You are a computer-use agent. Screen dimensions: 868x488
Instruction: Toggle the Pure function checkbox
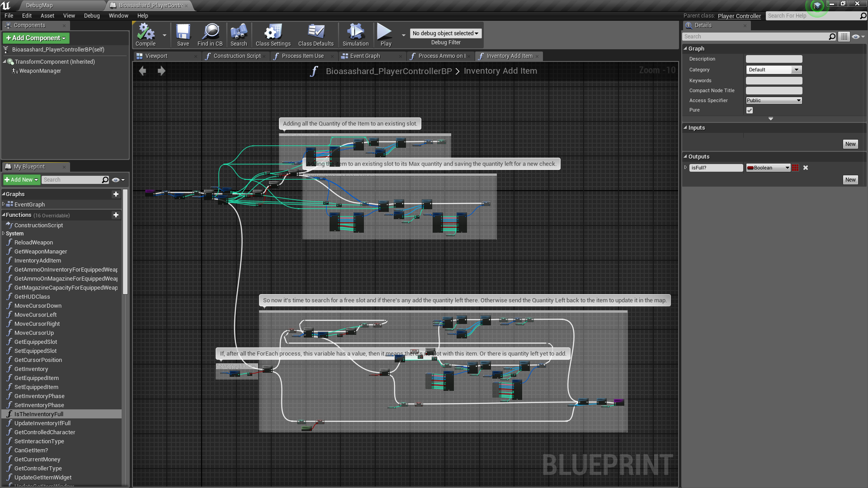750,110
